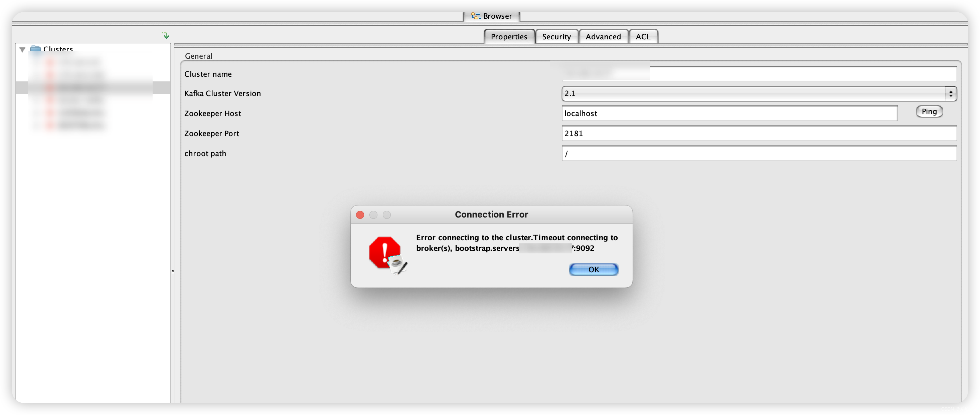The width and height of the screenshot is (980, 415).
Task: Click the green refresh icon in sidebar
Action: (165, 36)
